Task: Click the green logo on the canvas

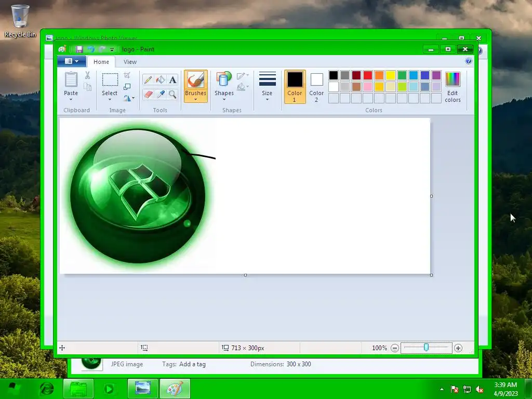Action: 138,196
